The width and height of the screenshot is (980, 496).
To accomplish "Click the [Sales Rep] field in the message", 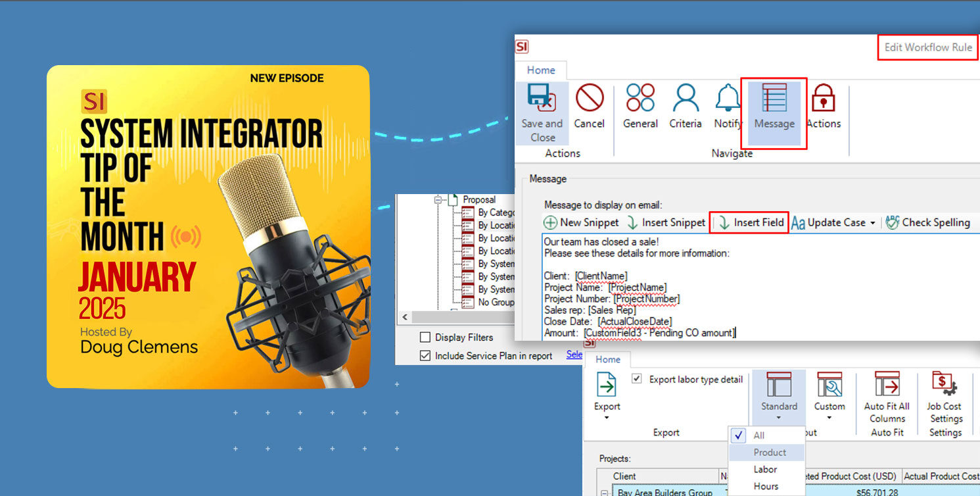I will [x=612, y=310].
